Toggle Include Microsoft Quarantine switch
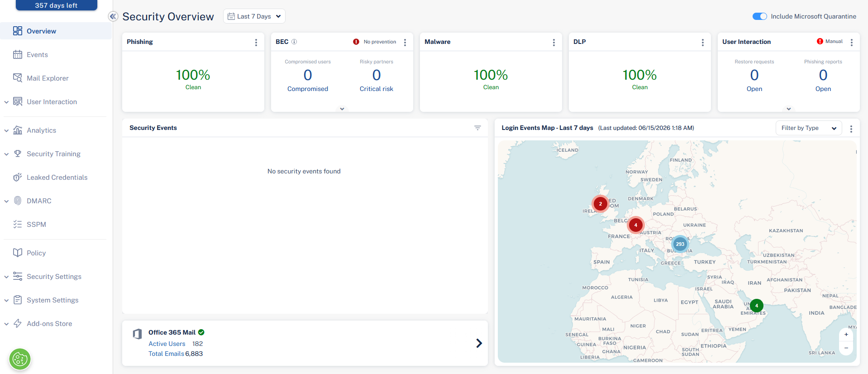 tap(760, 16)
